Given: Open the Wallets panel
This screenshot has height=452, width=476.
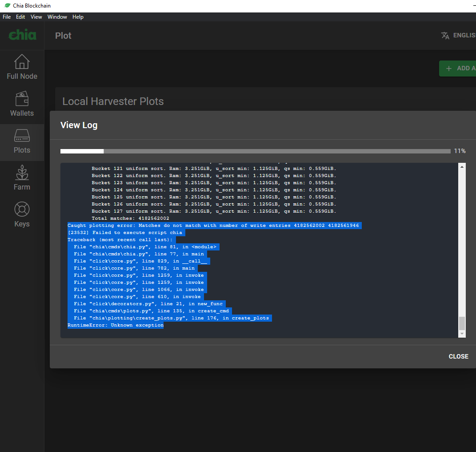Looking at the screenshot, I should (22, 104).
